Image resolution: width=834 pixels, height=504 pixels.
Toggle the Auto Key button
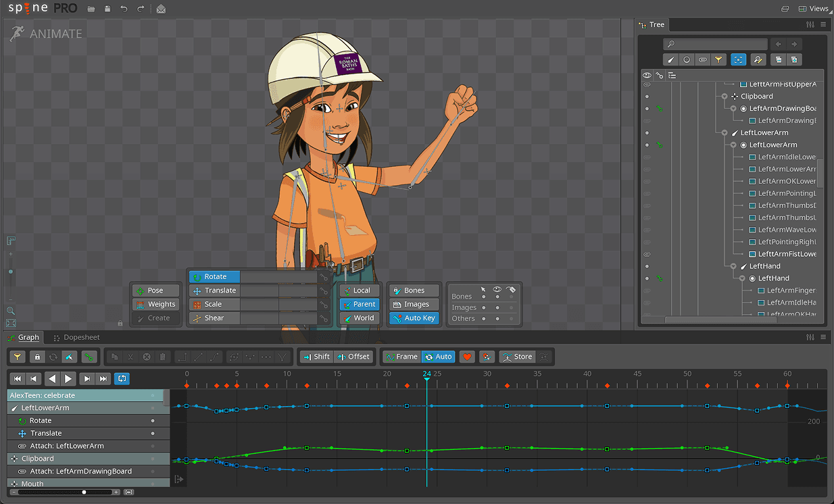pos(414,318)
